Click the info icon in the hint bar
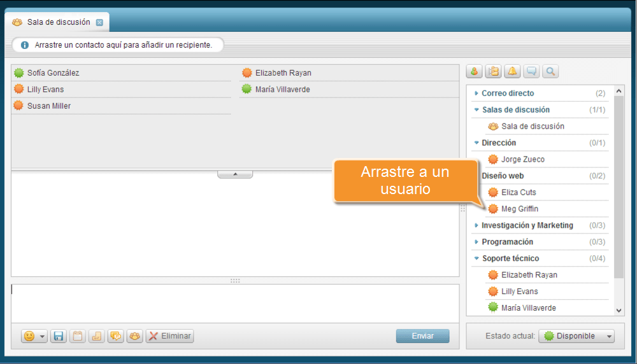The width and height of the screenshot is (637, 364). [25, 45]
